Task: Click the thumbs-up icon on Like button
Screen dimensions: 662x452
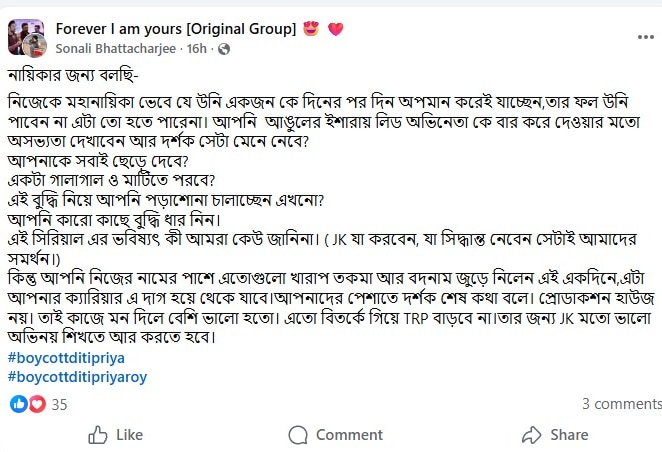Action: [x=98, y=435]
